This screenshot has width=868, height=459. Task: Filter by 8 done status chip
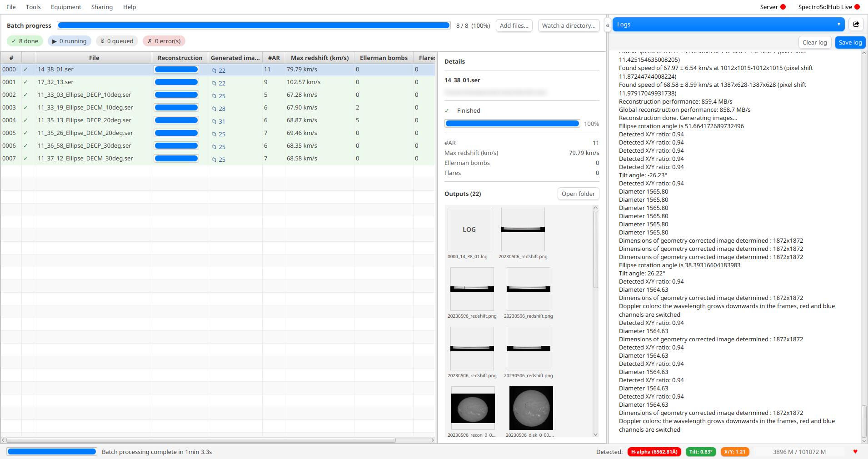(x=25, y=41)
